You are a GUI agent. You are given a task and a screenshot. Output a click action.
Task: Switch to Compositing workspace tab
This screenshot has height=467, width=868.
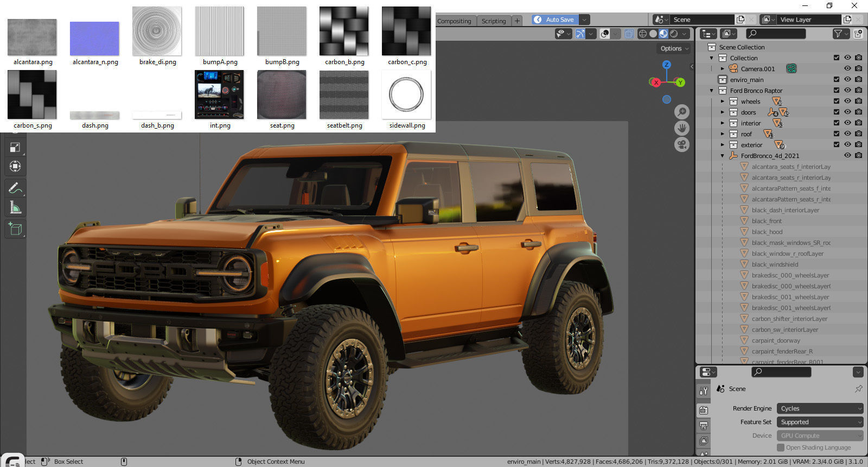pos(454,21)
